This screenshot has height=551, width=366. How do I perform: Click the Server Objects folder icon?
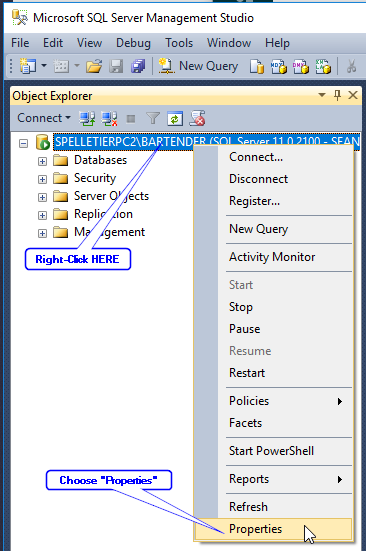(x=60, y=196)
